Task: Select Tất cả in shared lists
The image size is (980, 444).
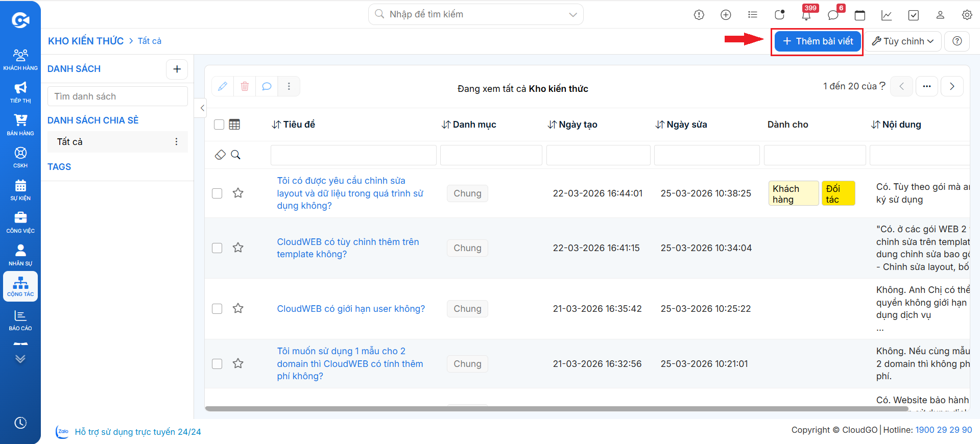Action: pos(117,142)
